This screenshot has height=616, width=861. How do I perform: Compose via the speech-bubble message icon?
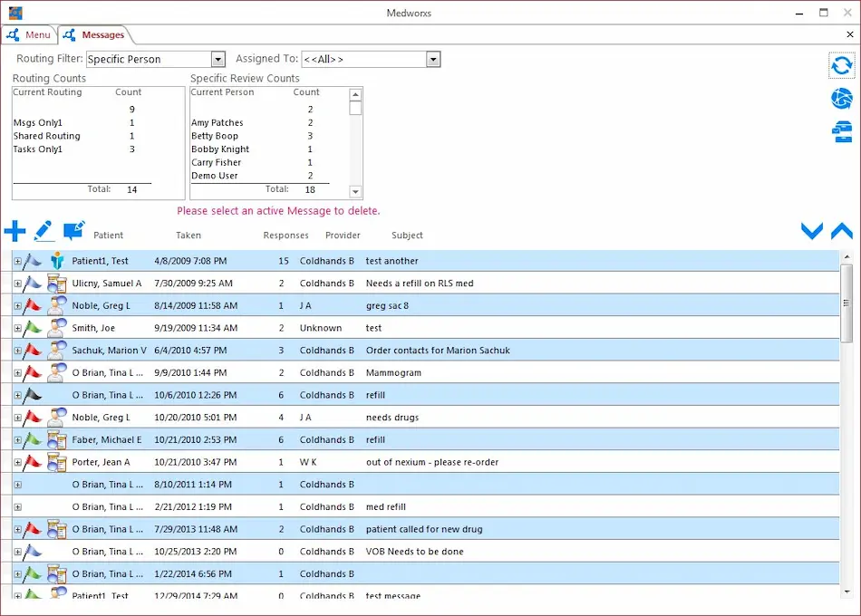click(x=74, y=230)
